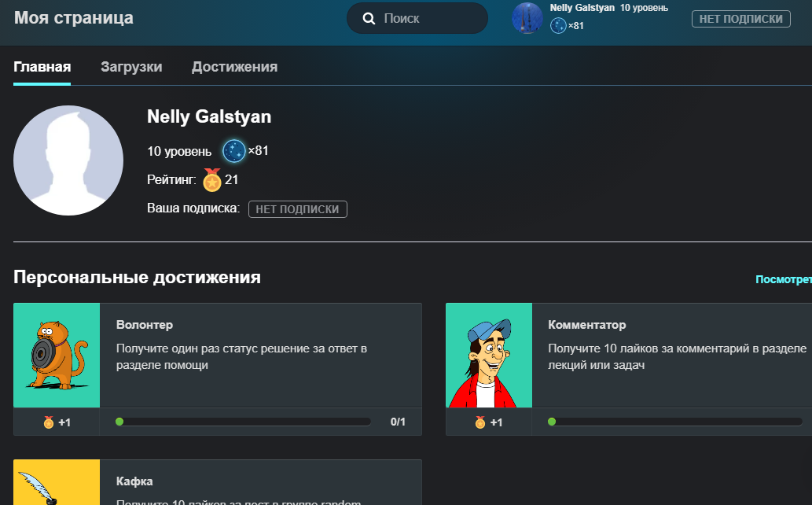This screenshot has height=505, width=812.
Task: Click the large profile avatar placeholder
Action: (x=68, y=160)
